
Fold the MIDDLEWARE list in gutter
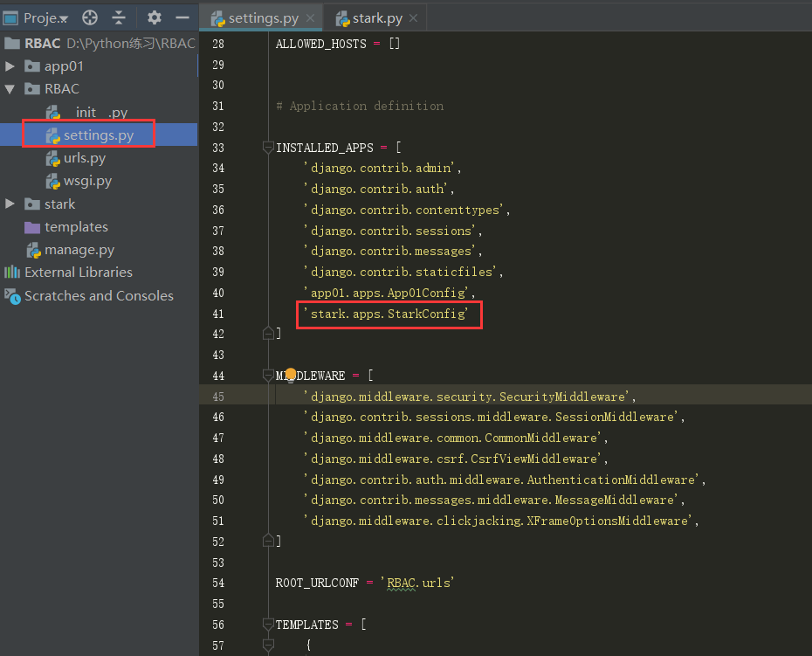[x=269, y=376]
